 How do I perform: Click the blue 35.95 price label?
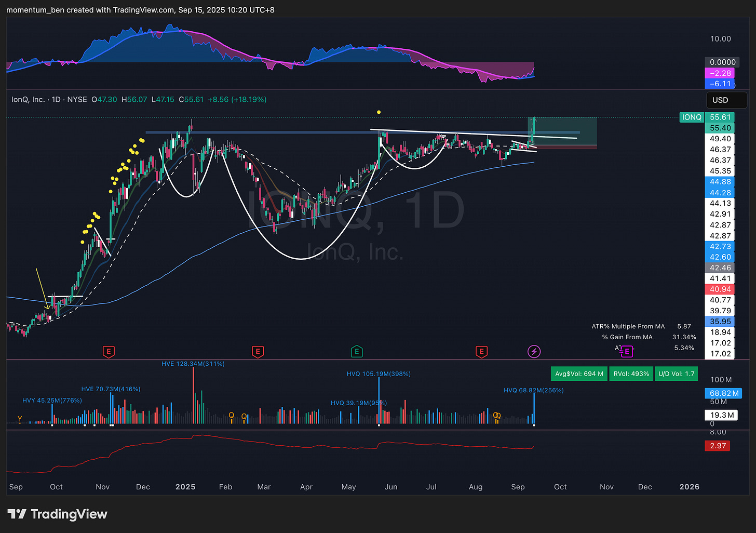(x=720, y=322)
